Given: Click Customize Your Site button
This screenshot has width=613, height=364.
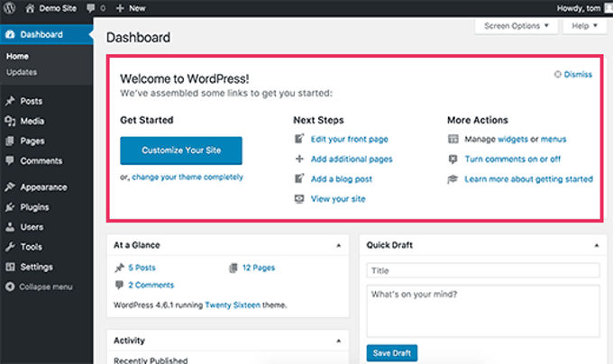Looking at the screenshot, I should (181, 150).
